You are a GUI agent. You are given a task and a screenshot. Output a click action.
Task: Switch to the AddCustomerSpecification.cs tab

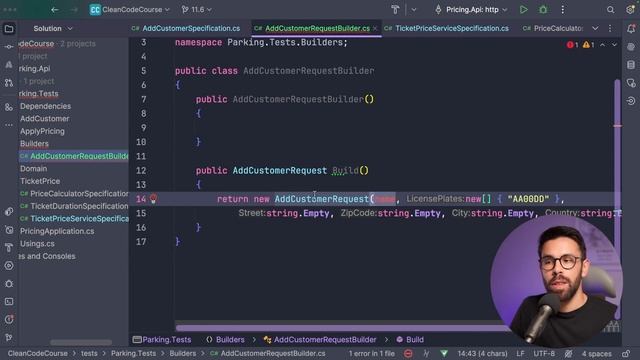coord(186,29)
